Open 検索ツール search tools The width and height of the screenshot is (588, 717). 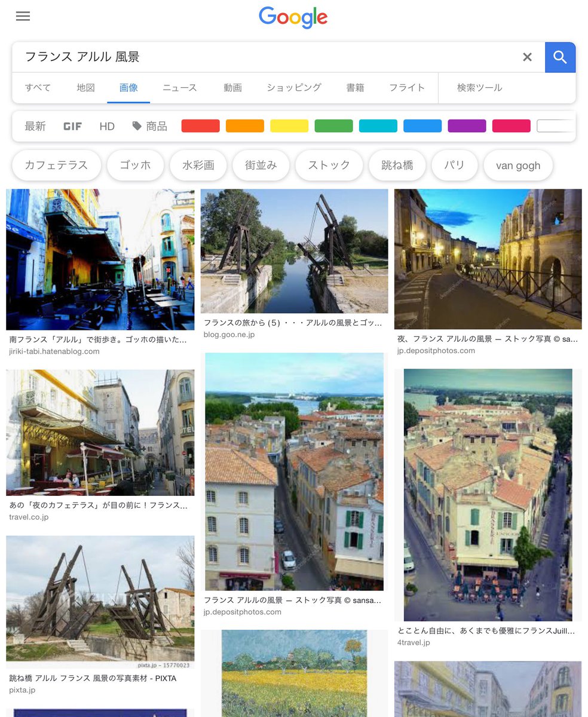[479, 87]
